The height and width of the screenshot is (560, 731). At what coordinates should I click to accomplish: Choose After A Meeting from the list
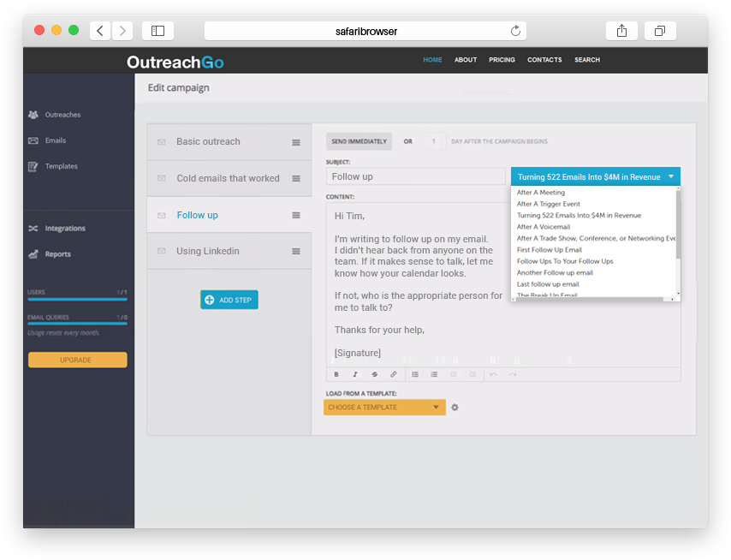541,192
